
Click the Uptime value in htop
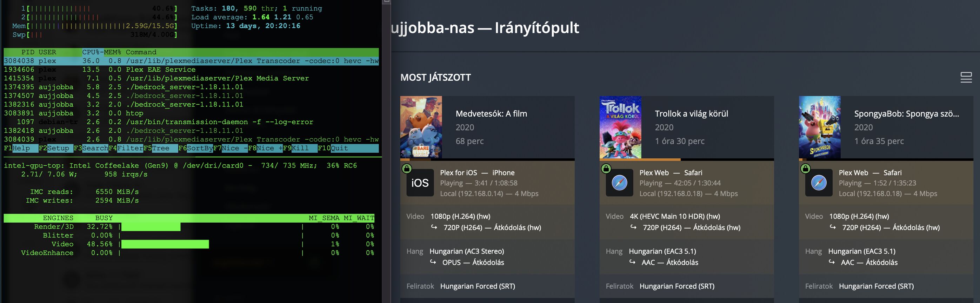[263, 26]
